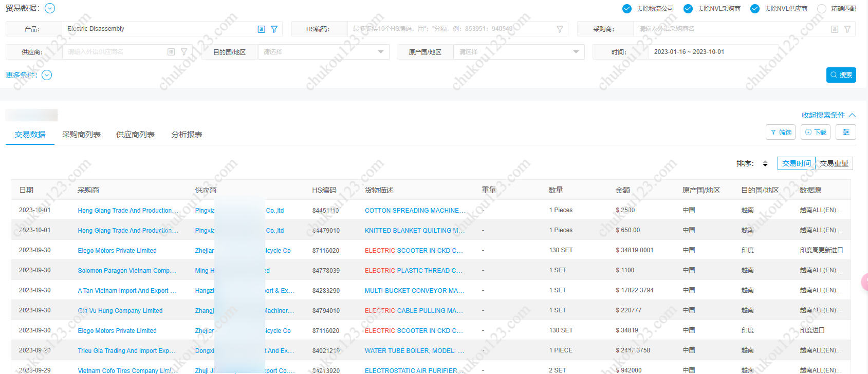Toggle the 排序 sort direction arrows
The image size is (868, 374).
point(765,163)
